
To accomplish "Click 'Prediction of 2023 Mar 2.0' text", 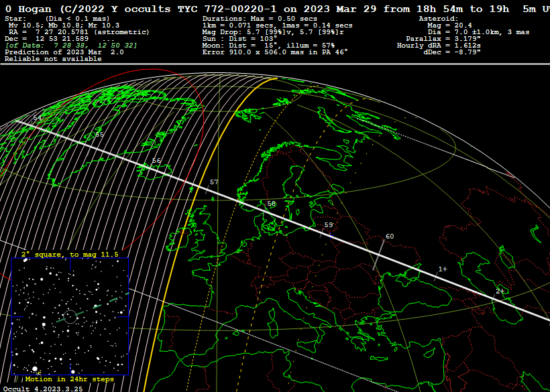I will point(64,52).
